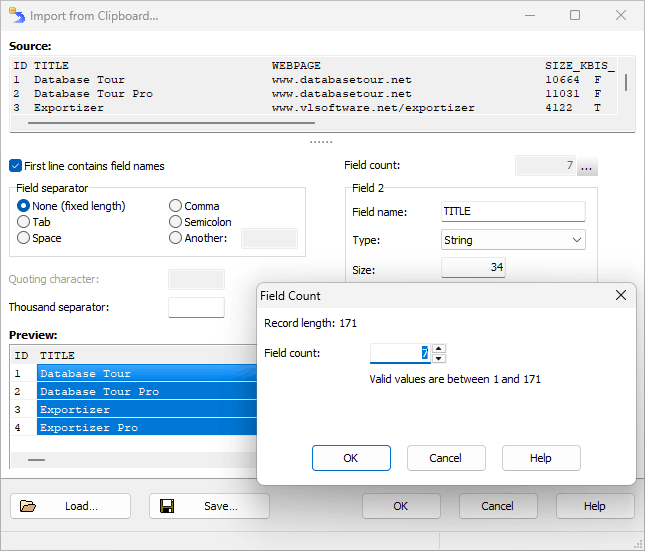Screen dimensions: 645x551
Task: Open Help in Field Count dialog
Action: click(541, 458)
